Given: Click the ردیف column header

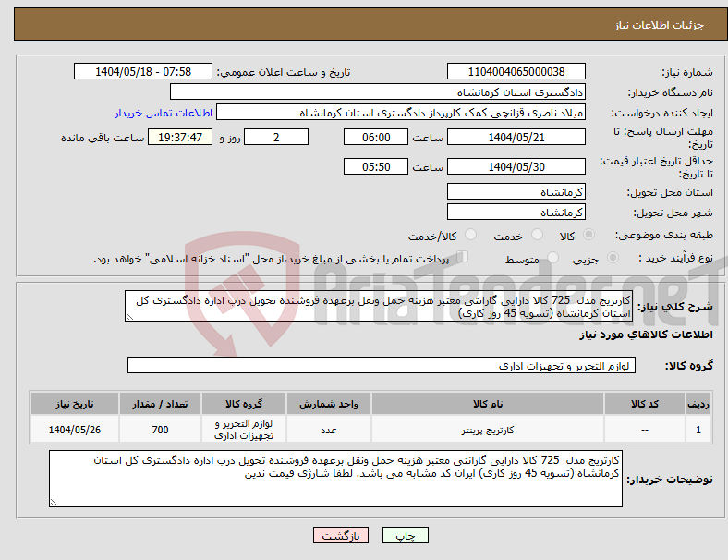Looking at the screenshot, I should (x=698, y=404).
